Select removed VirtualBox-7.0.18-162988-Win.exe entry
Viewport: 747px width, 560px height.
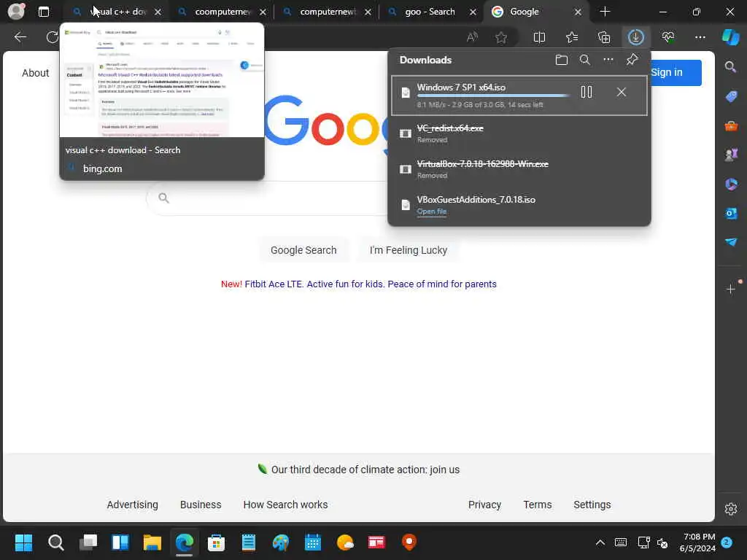(x=519, y=169)
